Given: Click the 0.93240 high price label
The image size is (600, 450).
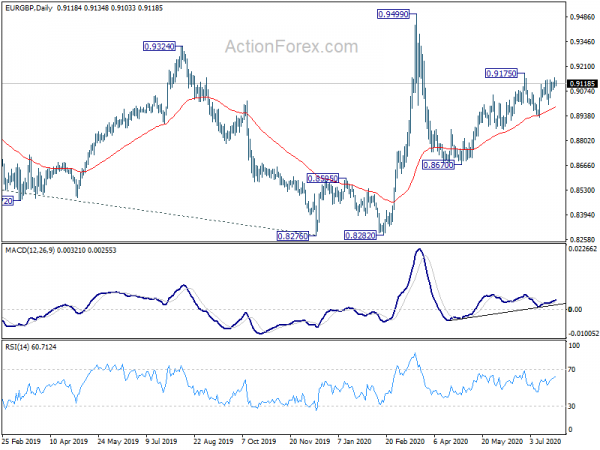Looking at the screenshot, I should pos(159,47).
